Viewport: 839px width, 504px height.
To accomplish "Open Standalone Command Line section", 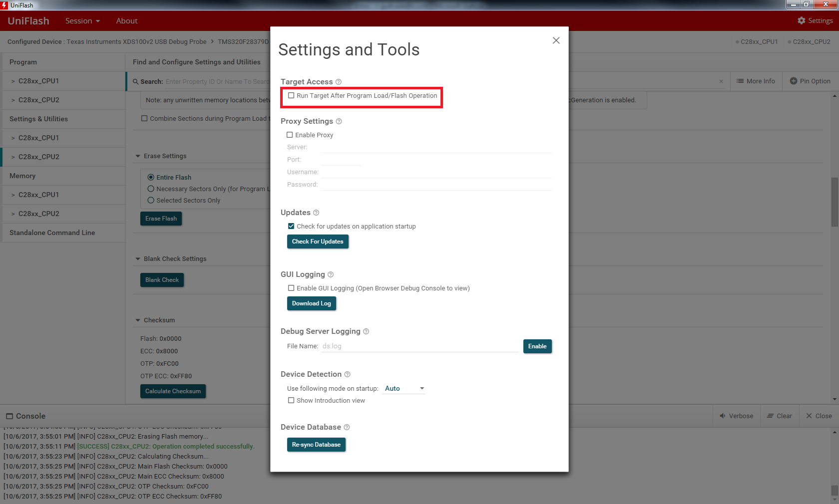I will 63,233.
